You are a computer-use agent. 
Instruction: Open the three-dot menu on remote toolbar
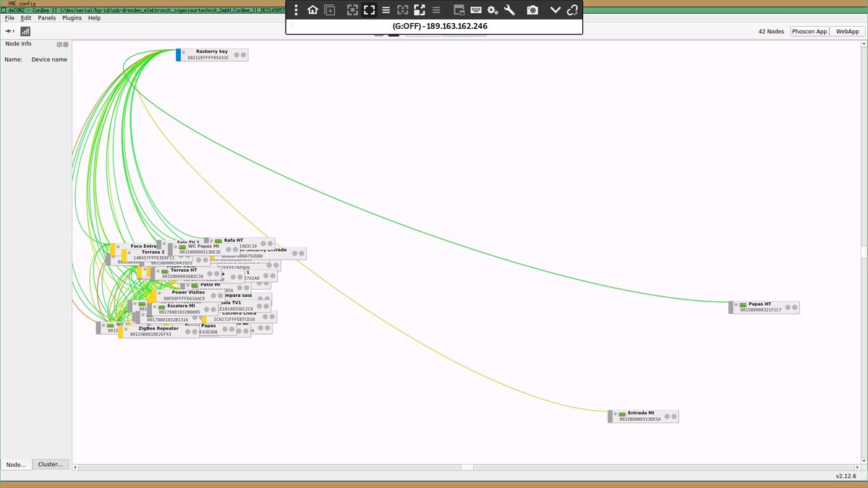point(297,10)
